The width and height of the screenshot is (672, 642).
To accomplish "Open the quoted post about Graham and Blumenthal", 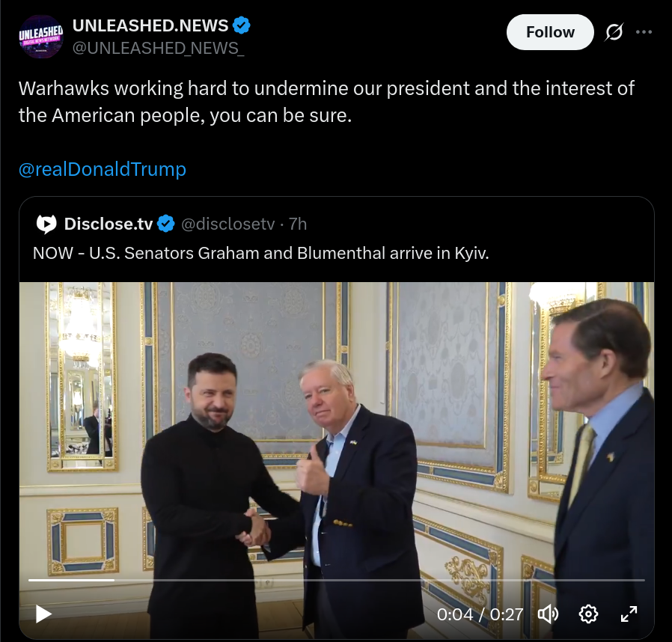I will (x=260, y=253).
